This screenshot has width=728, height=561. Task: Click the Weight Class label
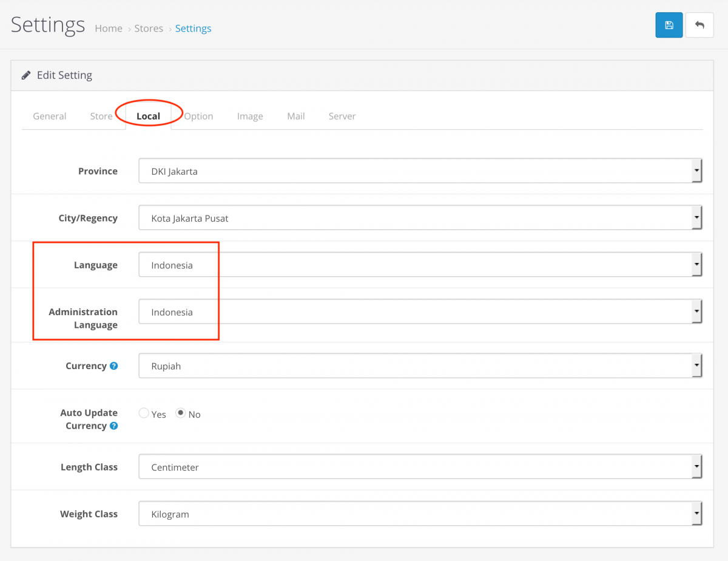[x=89, y=514]
